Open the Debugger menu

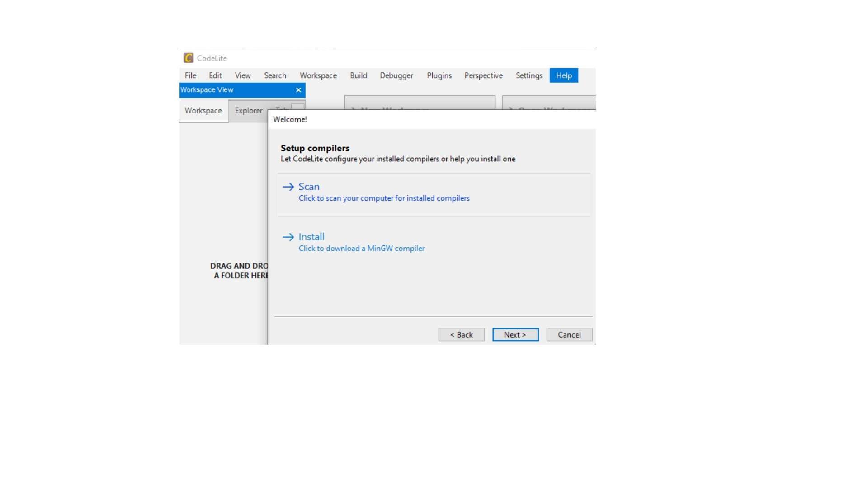(x=396, y=75)
